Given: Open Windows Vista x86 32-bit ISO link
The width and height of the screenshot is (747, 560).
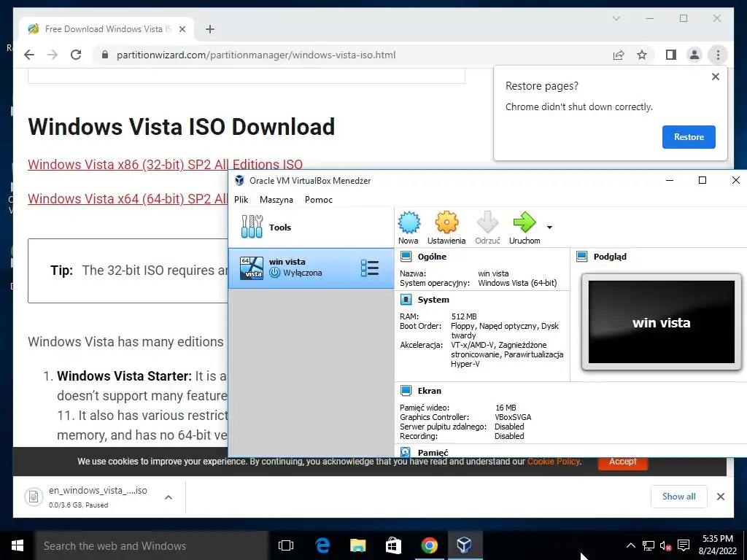Looking at the screenshot, I should pyautogui.click(x=166, y=164).
